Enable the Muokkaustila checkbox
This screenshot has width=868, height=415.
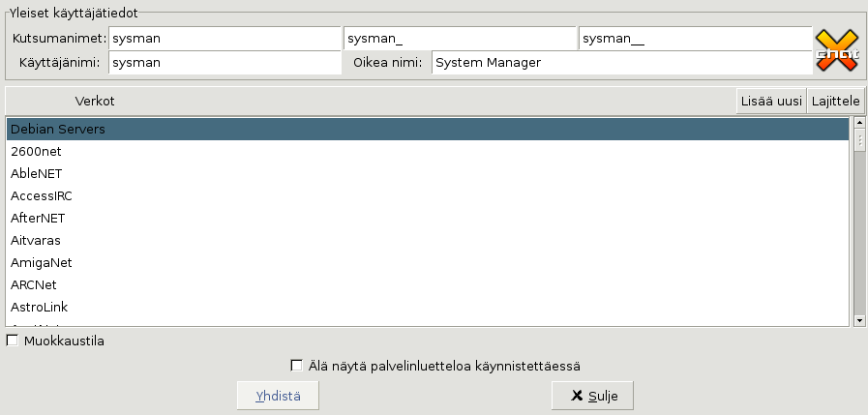13,341
